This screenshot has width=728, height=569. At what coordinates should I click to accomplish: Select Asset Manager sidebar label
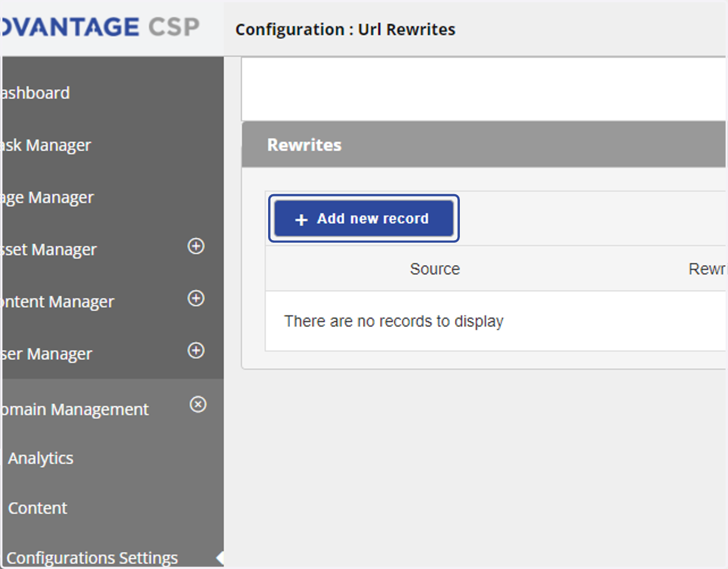click(49, 249)
